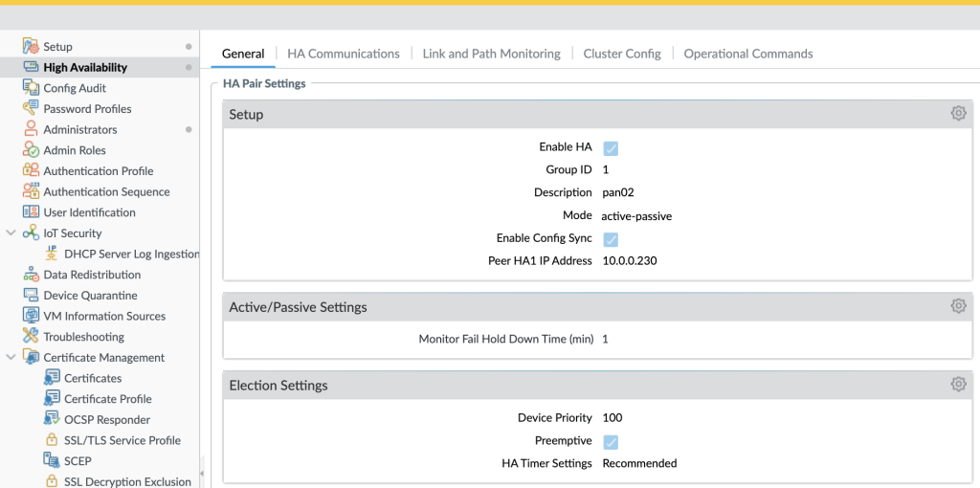Uncheck the Preemptive checkbox
Image resolution: width=980 pixels, height=488 pixels.
tap(610, 442)
